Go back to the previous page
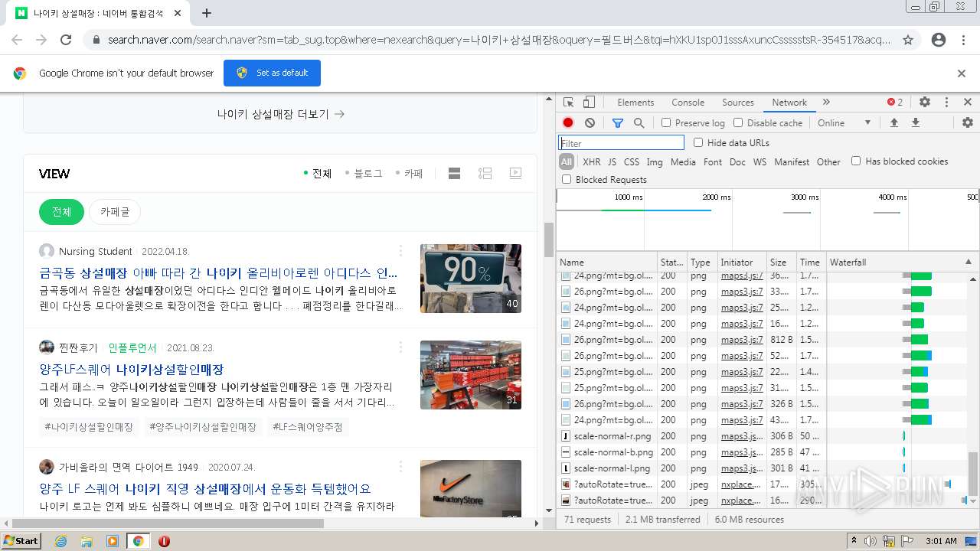 click(x=17, y=40)
